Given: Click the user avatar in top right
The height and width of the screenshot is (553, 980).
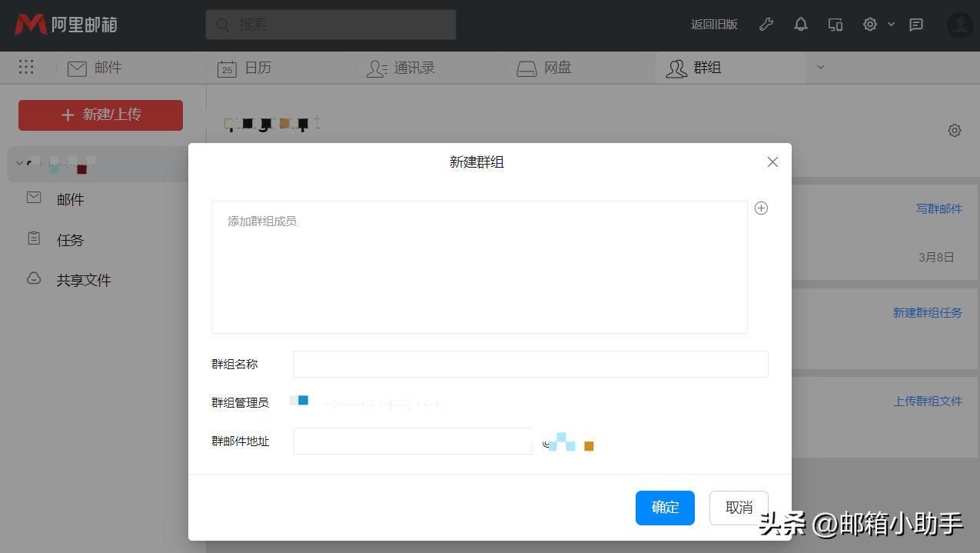Looking at the screenshot, I should pos(960,25).
